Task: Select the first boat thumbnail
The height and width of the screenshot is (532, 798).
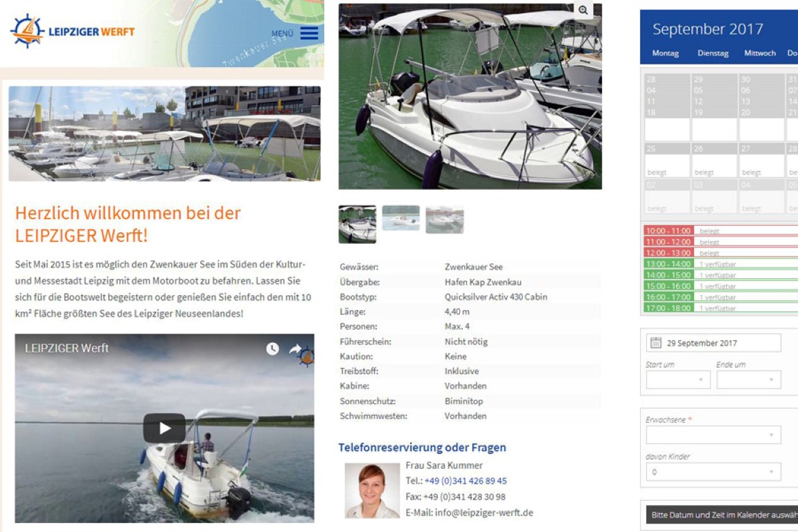Action: click(x=357, y=224)
